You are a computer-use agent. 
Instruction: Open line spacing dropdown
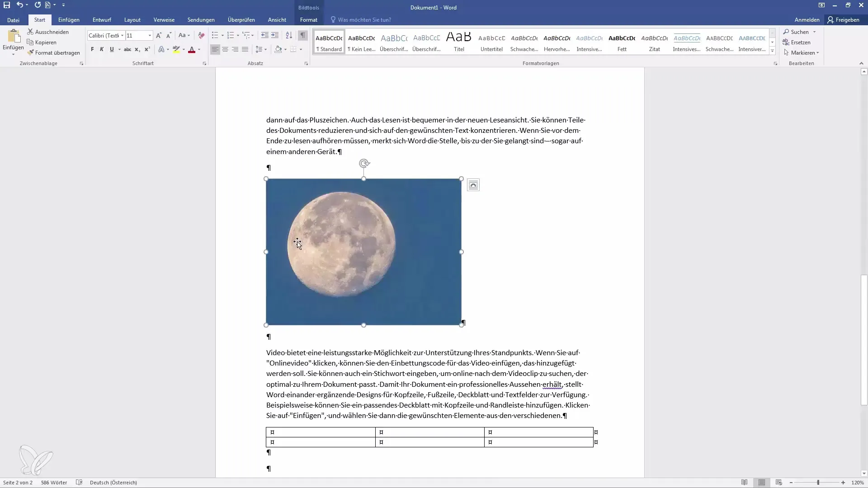(261, 49)
